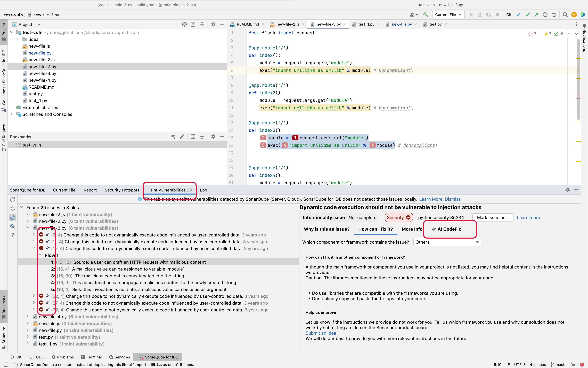Click the Git update project arrow
Screen dimensions: 588x368
519,15
